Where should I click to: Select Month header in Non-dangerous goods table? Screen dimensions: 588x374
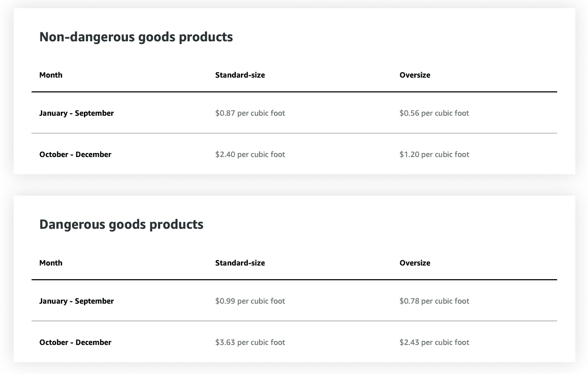point(51,75)
